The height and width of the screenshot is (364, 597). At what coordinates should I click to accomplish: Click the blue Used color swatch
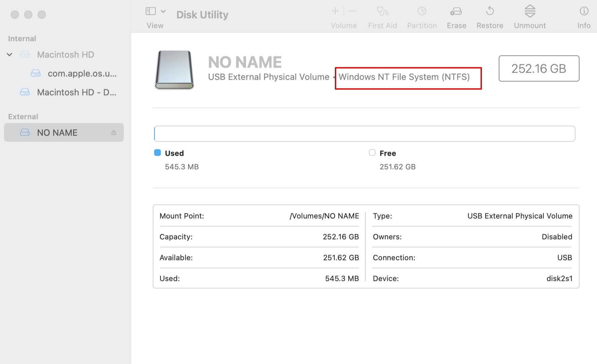tap(157, 153)
